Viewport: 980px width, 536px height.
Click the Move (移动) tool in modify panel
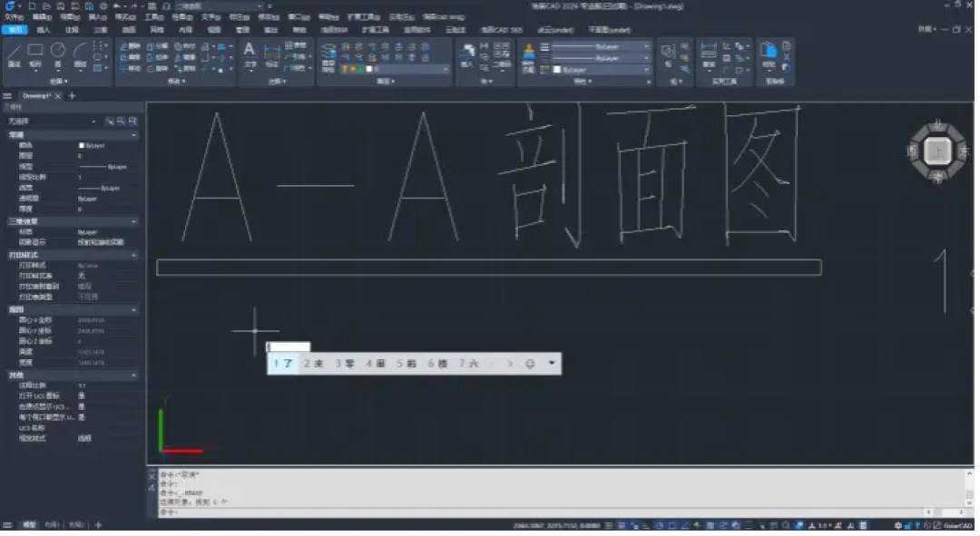tap(131, 69)
